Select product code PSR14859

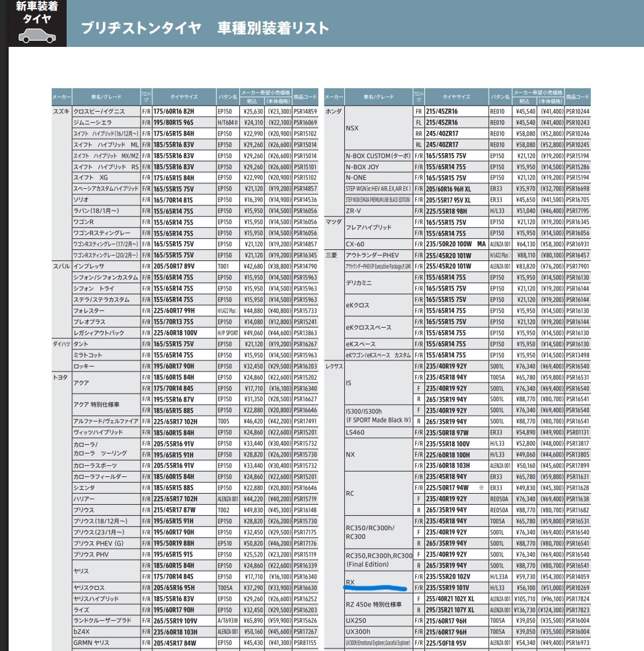(305, 111)
